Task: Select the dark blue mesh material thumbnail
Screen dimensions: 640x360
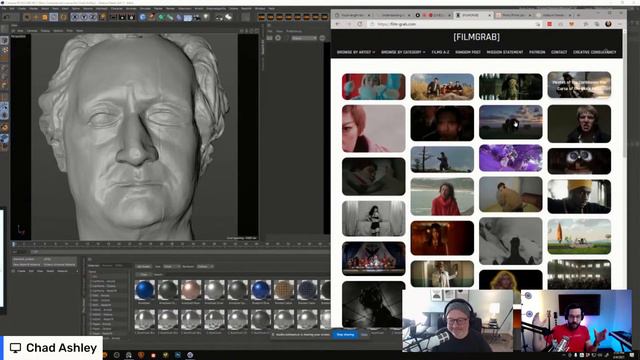Action: coord(307,290)
